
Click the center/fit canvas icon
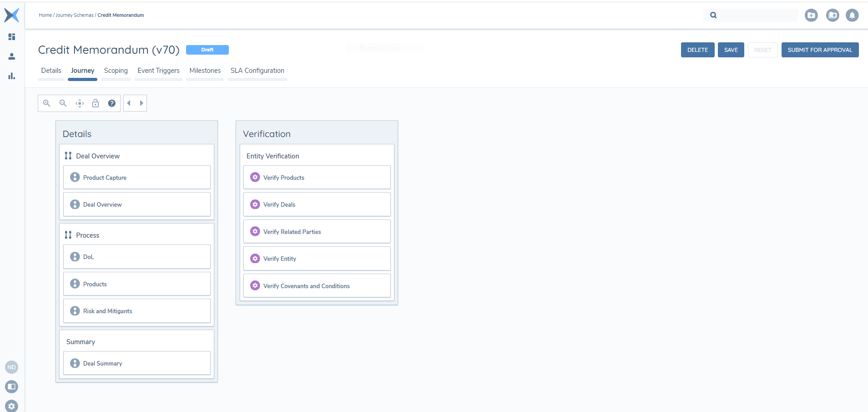(x=80, y=103)
